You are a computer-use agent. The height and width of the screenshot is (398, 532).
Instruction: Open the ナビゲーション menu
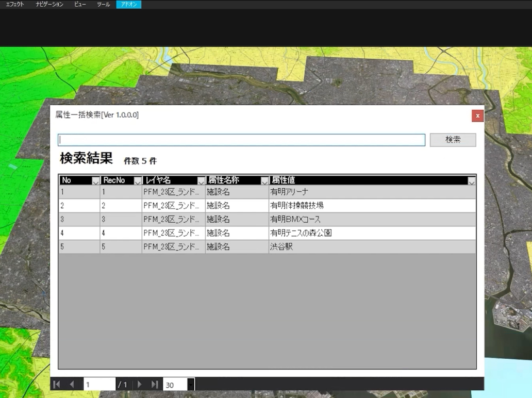pyautogui.click(x=49, y=4)
